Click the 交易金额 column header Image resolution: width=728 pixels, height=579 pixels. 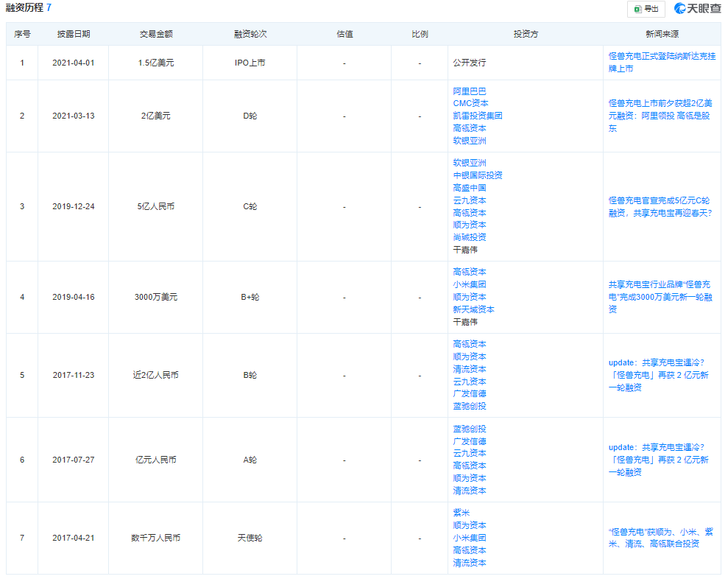(156, 34)
